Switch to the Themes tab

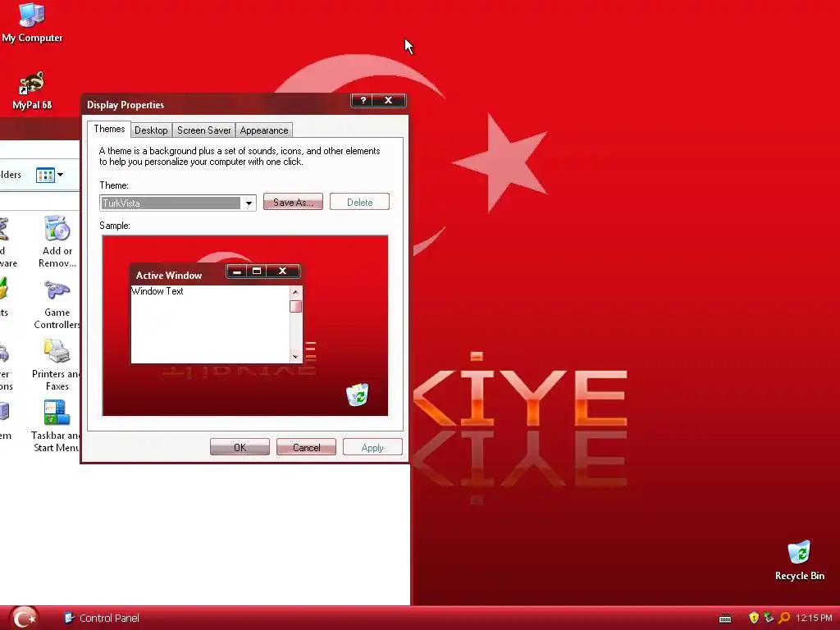109,129
